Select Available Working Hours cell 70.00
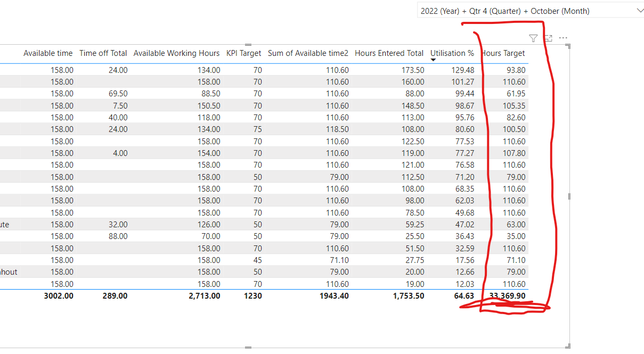 pos(210,236)
